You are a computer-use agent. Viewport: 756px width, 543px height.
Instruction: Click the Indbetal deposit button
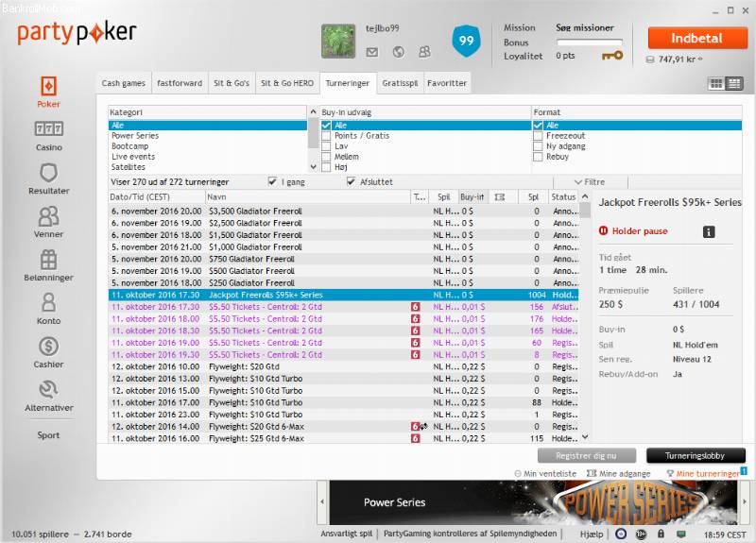(x=696, y=38)
